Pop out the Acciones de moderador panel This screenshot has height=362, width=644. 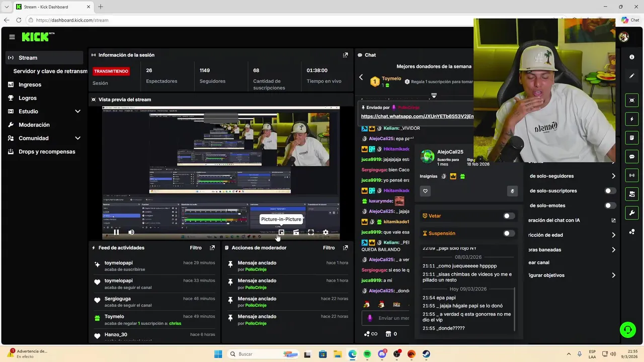tap(345, 248)
